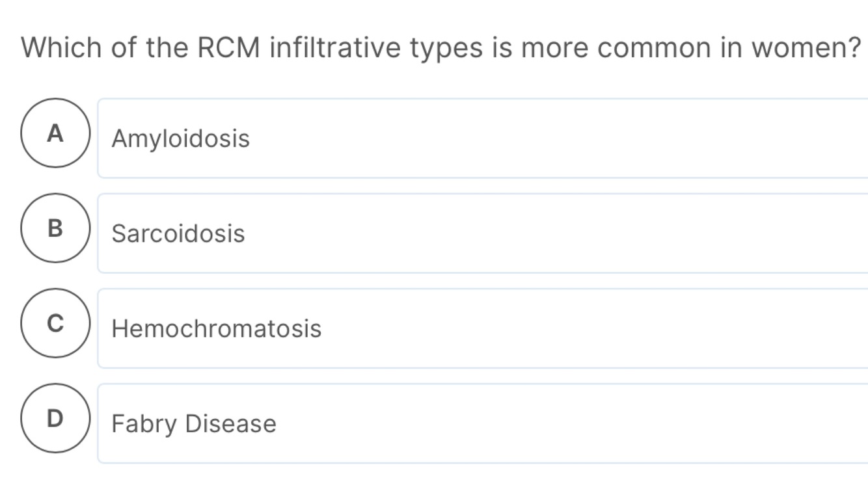Choose the Fabry Disease answer box
Image resolution: width=868 pixels, height=491 pixels.
[483, 423]
